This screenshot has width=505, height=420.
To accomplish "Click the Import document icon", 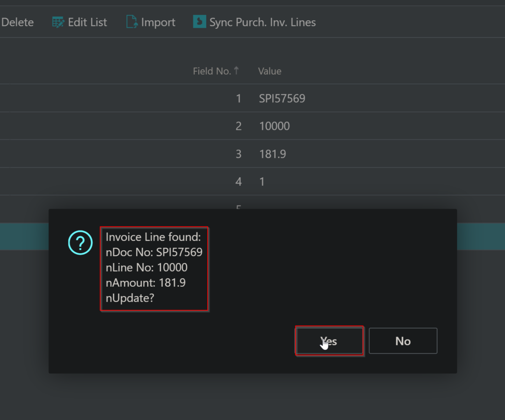I will [x=132, y=22].
